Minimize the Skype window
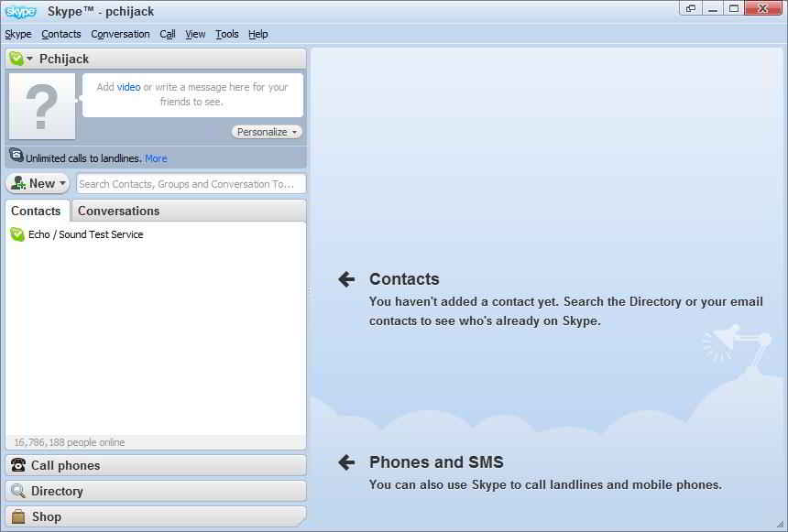The height and width of the screenshot is (532, 788). 713,8
